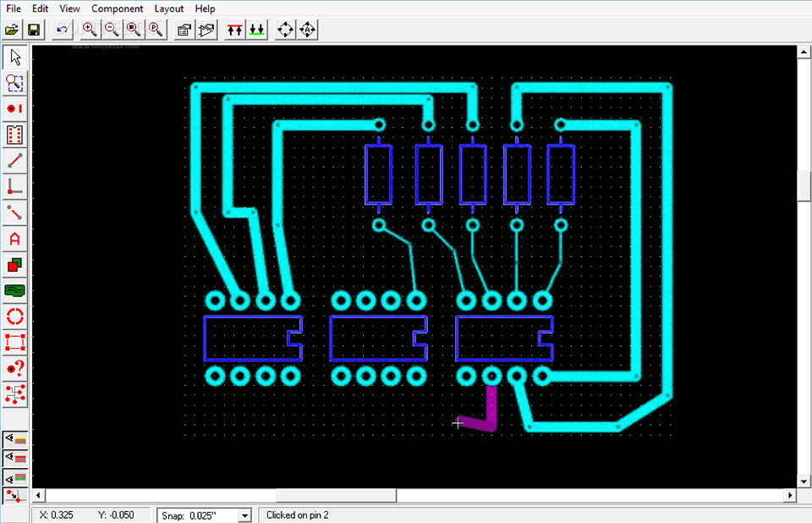The height and width of the screenshot is (523, 812).
Task: Open the Layout menu
Action: tap(169, 8)
